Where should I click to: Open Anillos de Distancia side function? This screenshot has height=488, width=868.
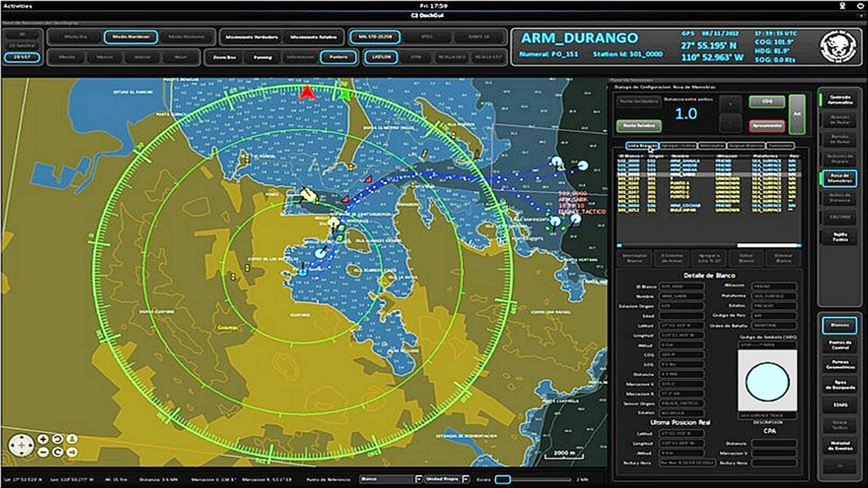click(840, 198)
